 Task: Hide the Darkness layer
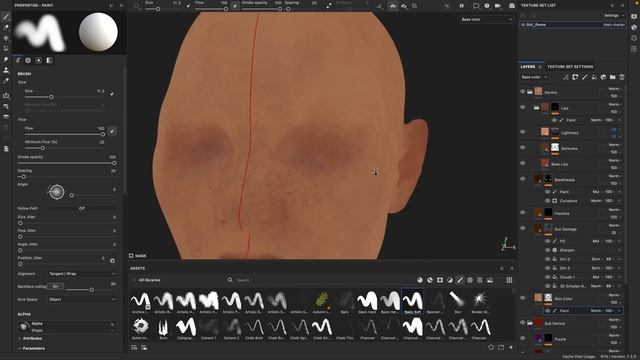(522, 147)
